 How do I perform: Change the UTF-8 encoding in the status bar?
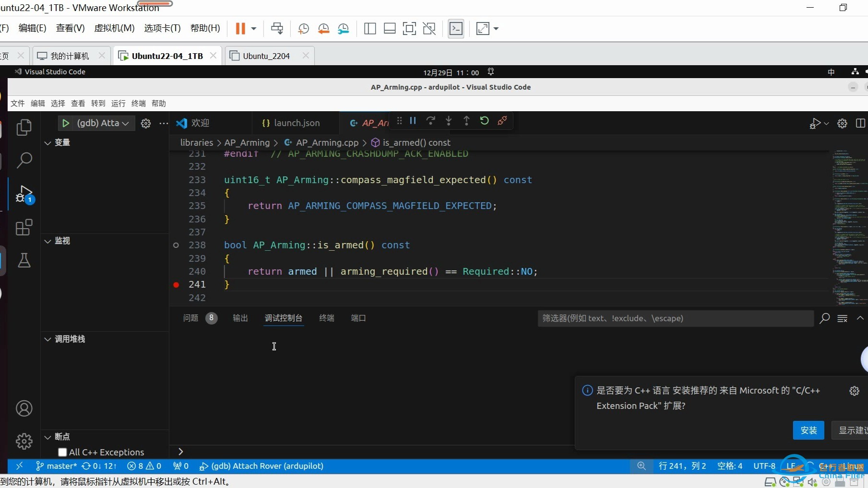[764, 466]
